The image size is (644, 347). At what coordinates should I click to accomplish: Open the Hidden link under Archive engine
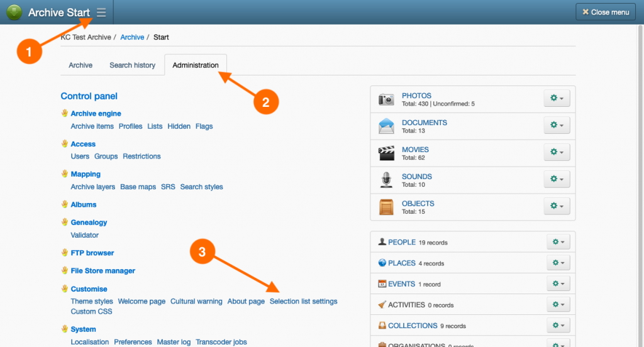tap(179, 126)
